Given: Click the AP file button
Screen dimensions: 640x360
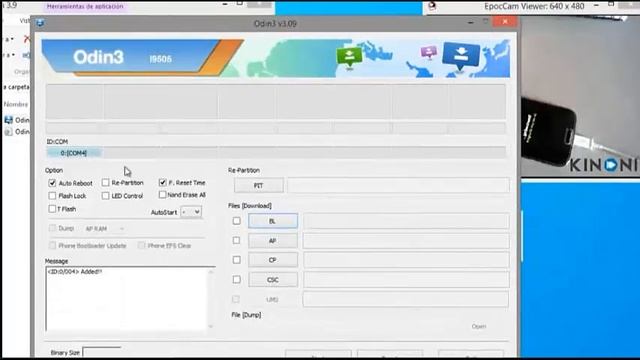Looking at the screenshot, I should [273, 241].
